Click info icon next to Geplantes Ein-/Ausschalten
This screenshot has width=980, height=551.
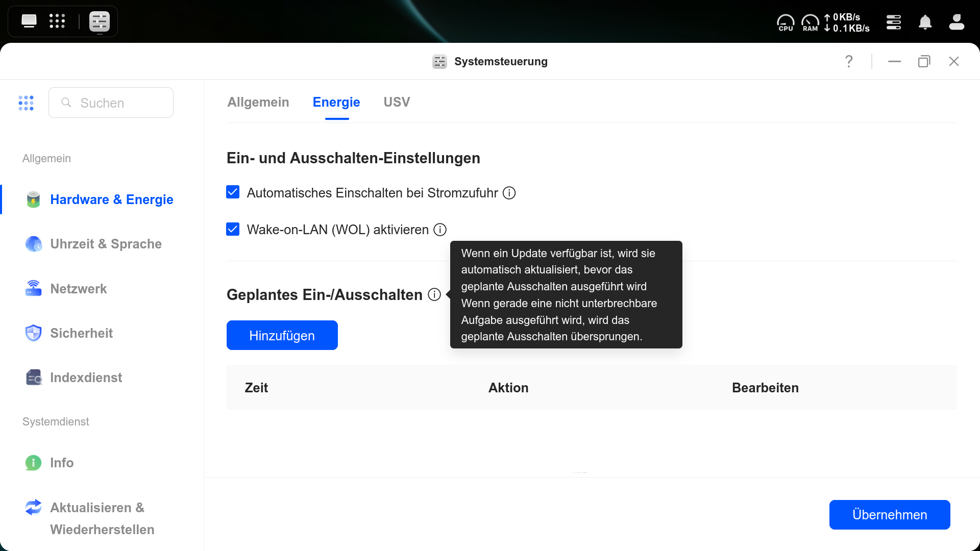(x=434, y=294)
